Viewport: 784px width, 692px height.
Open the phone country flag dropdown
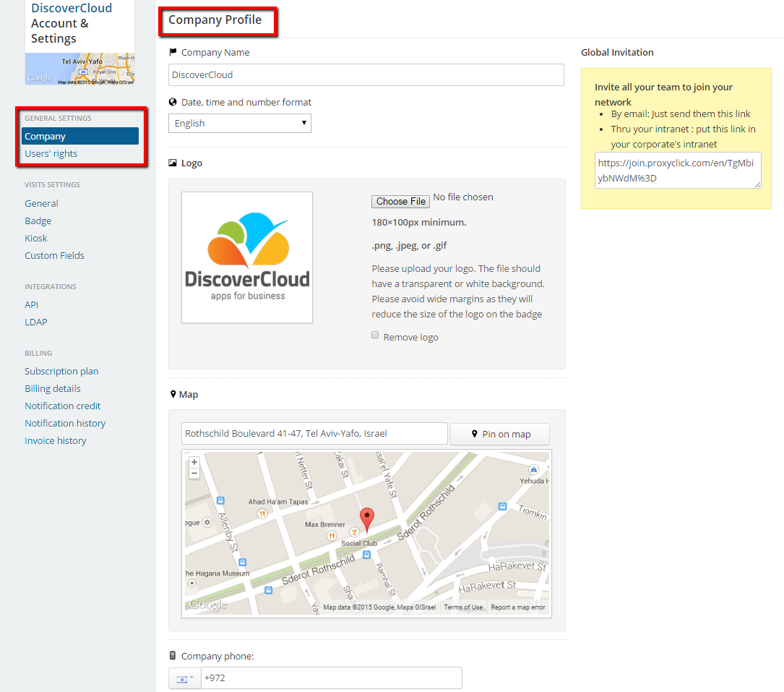185,678
